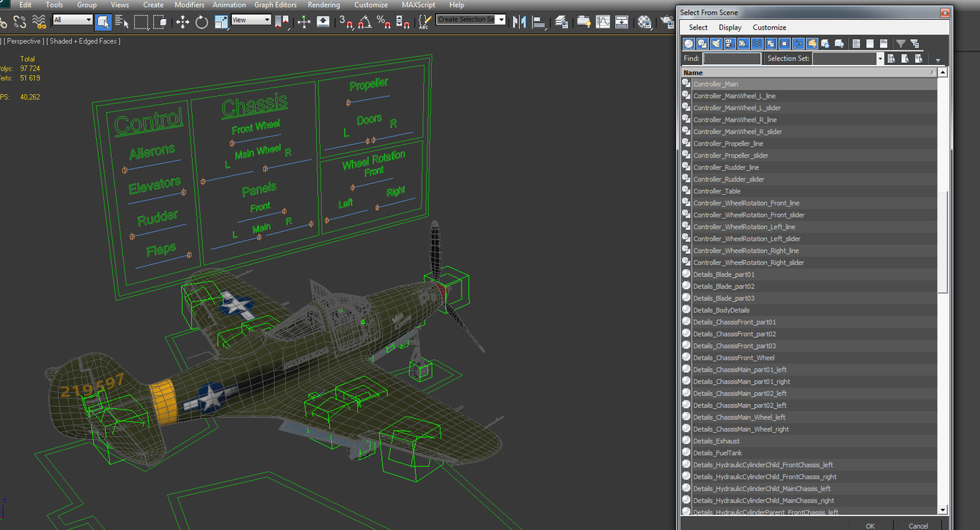Open Render Setup teapot icon

667,21
